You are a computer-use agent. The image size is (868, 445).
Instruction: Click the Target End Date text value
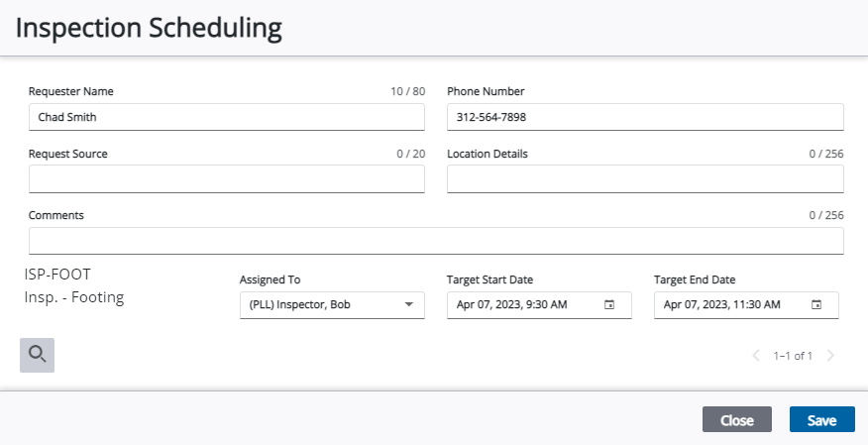tap(722, 305)
